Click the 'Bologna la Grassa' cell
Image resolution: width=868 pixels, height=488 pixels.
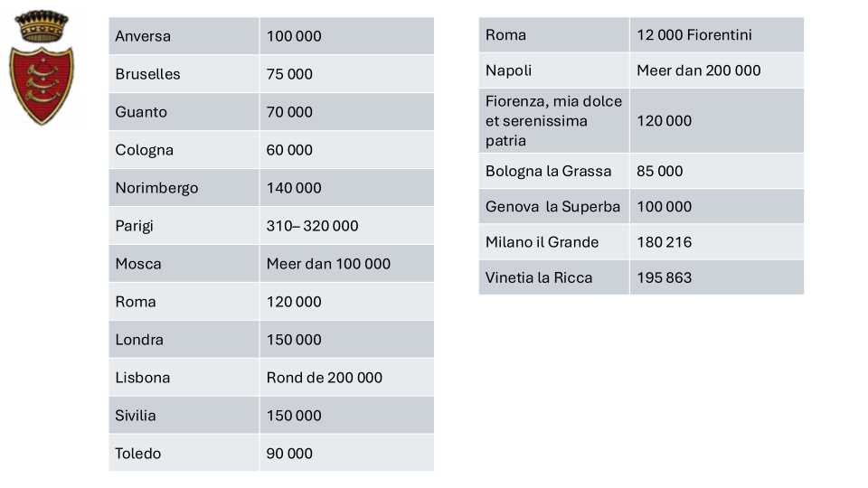(x=553, y=171)
